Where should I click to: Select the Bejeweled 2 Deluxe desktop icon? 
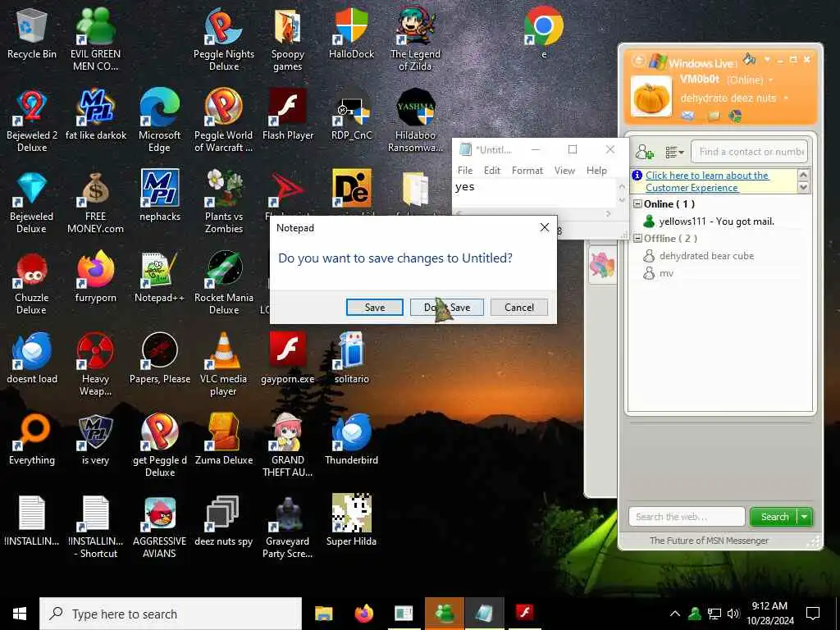(32, 121)
